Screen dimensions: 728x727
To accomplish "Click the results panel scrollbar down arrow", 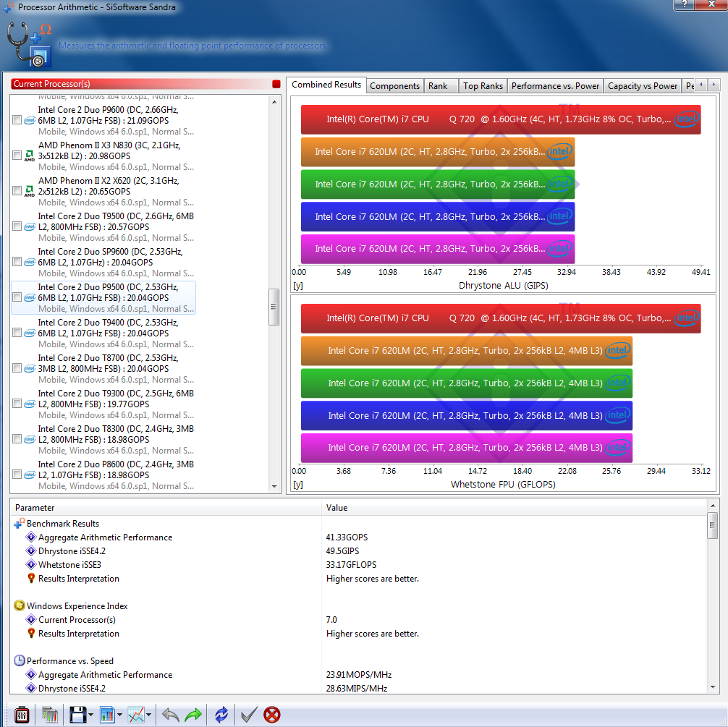I will 712,687.
